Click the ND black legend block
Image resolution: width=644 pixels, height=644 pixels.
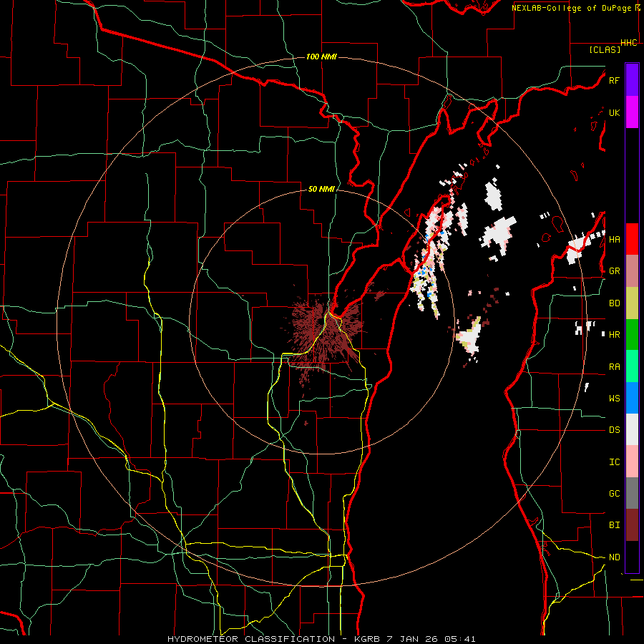pyautogui.click(x=632, y=557)
